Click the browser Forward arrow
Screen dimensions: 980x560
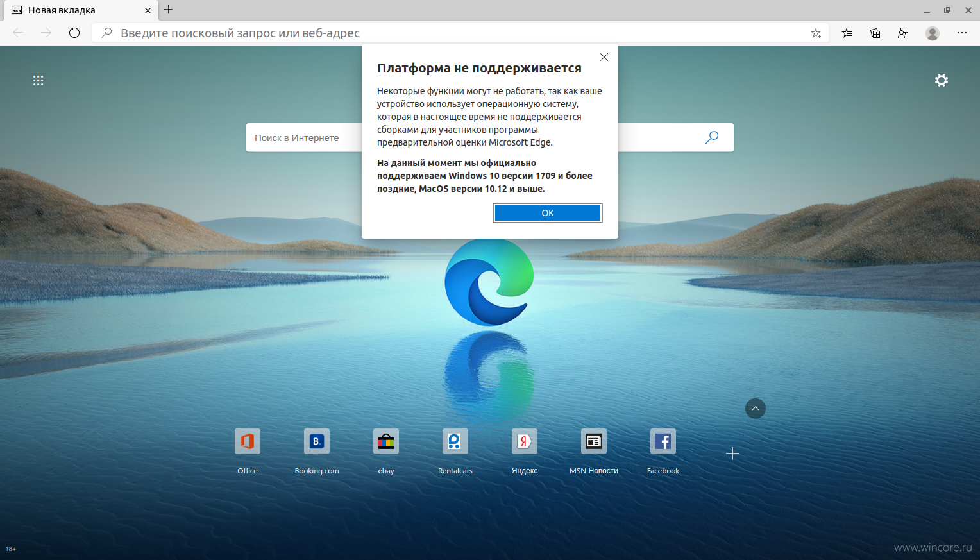[x=46, y=33]
